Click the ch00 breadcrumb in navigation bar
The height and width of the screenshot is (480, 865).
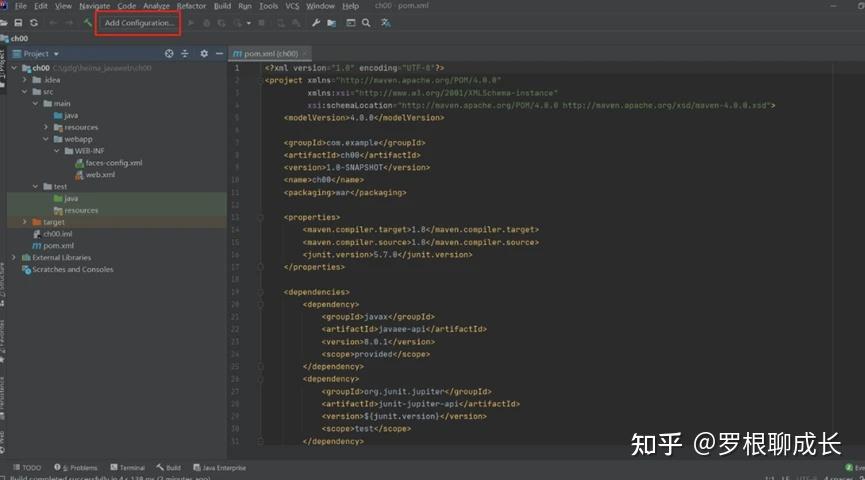coord(14,39)
